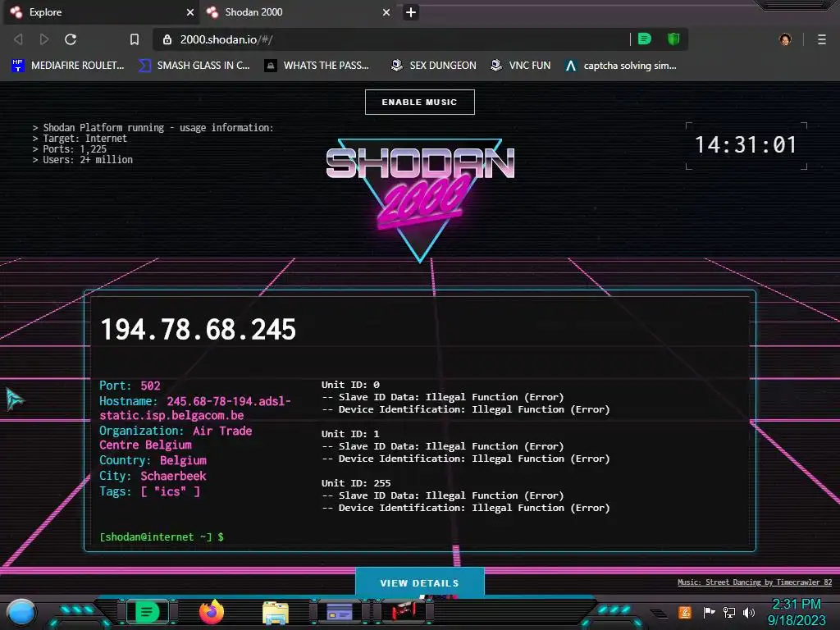This screenshot has height=630, width=840.
Task: Open SMASH GLASS IN C... bookmark
Action: tap(194, 66)
